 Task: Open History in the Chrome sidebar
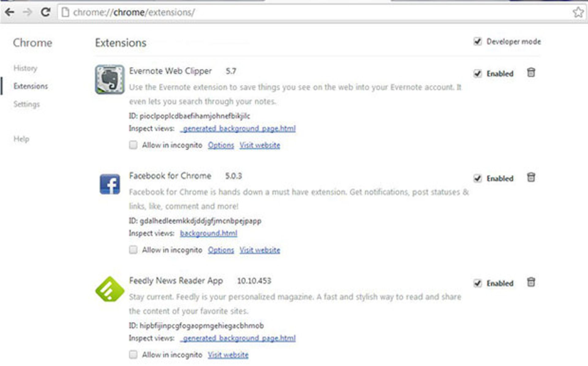click(25, 68)
